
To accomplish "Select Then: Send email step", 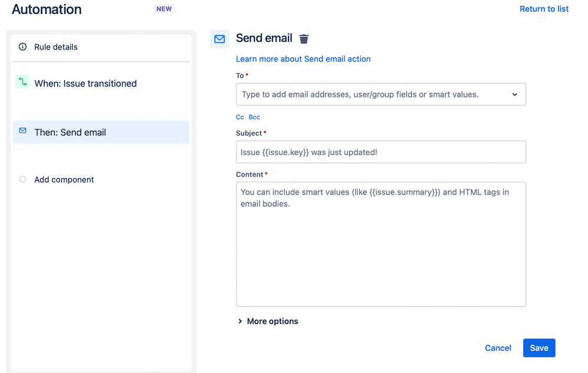I will click(x=101, y=132).
